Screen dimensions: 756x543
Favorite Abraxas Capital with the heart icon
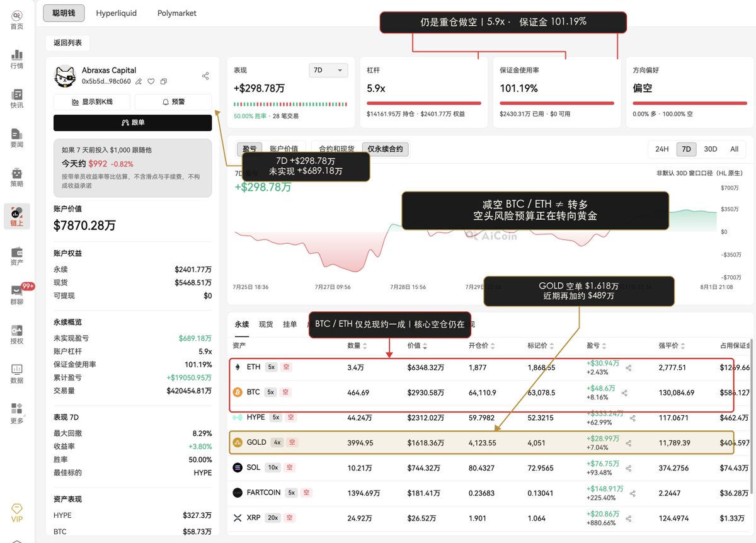tap(151, 81)
